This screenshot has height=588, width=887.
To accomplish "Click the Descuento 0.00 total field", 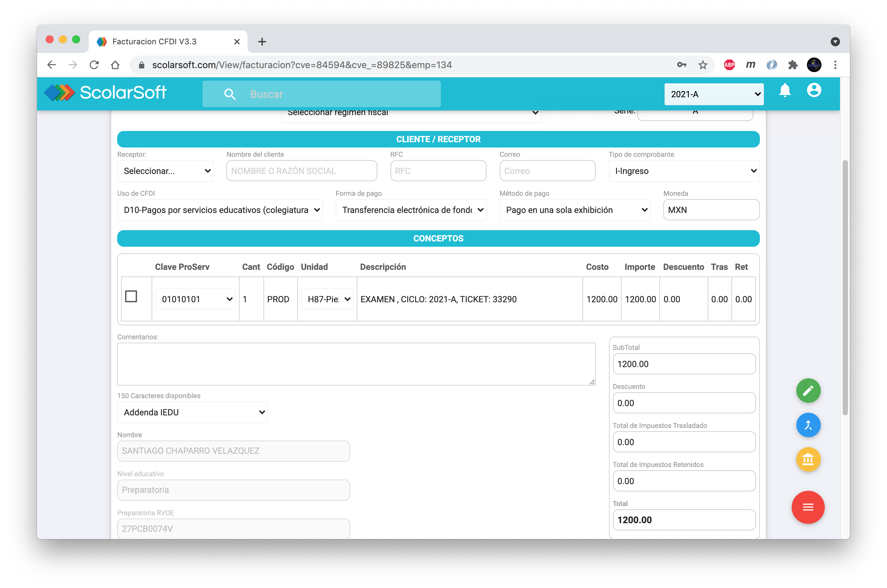I will pyautogui.click(x=684, y=403).
